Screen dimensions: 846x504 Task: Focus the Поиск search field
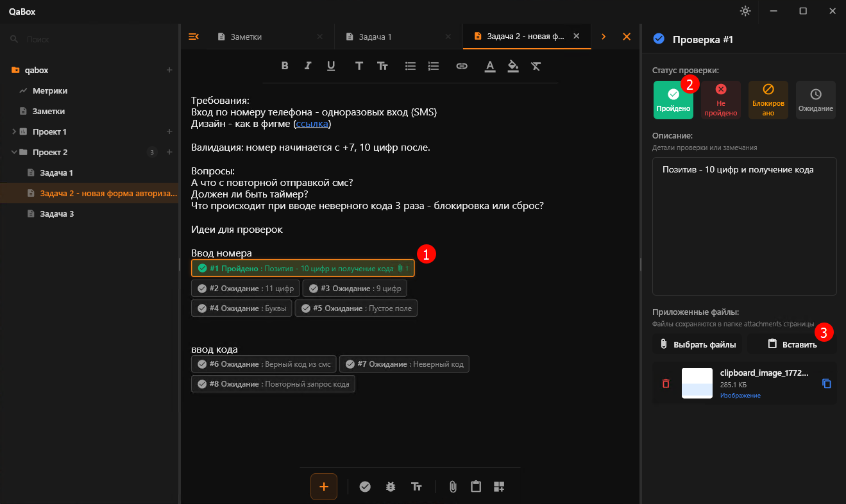pos(90,39)
